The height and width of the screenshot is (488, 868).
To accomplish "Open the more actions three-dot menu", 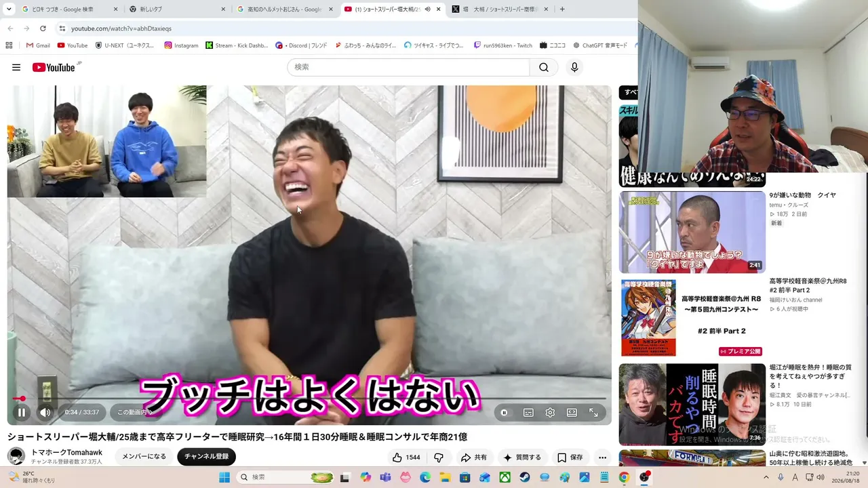I will [602, 457].
